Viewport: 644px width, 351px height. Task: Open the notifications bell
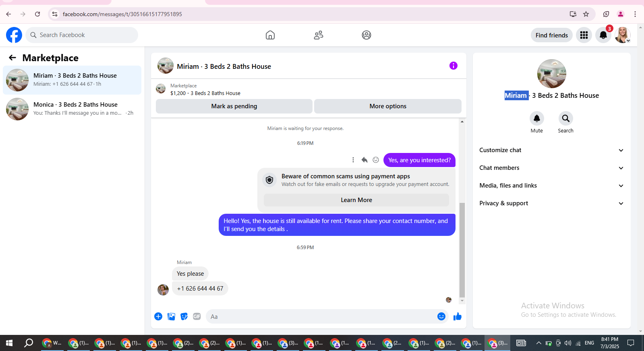tap(603, 35)
